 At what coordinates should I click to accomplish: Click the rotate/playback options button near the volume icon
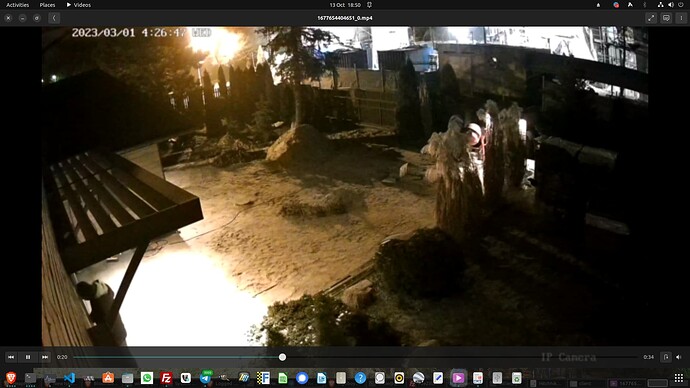pyautogui.click(x=666, y=357)
